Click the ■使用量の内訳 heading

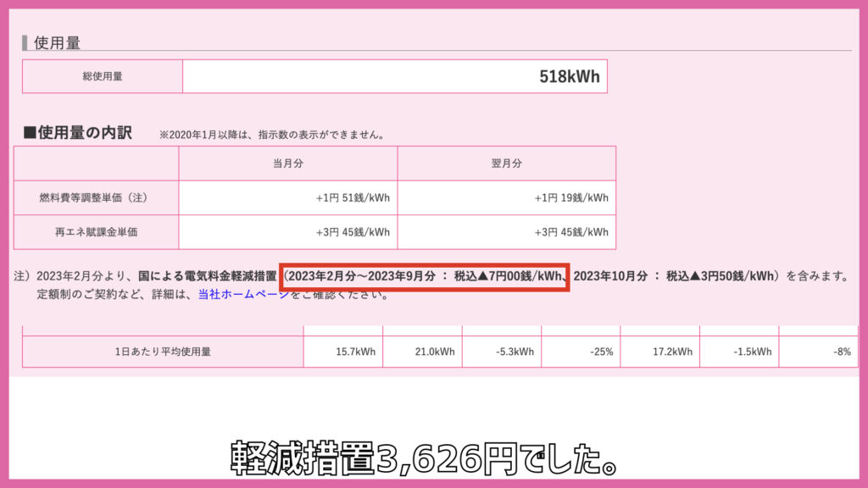[77, 133]
